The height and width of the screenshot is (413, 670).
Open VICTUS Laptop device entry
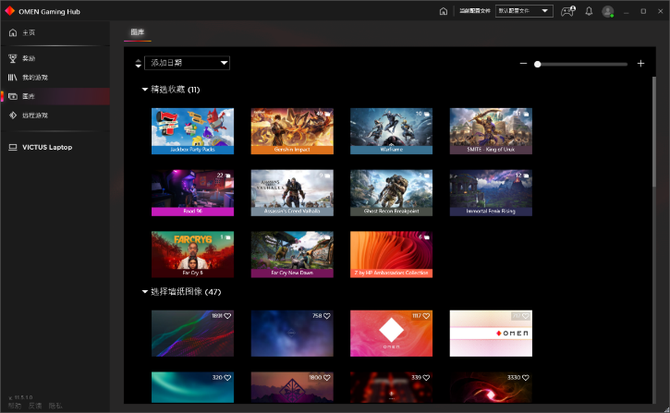[x=46, y=147]
